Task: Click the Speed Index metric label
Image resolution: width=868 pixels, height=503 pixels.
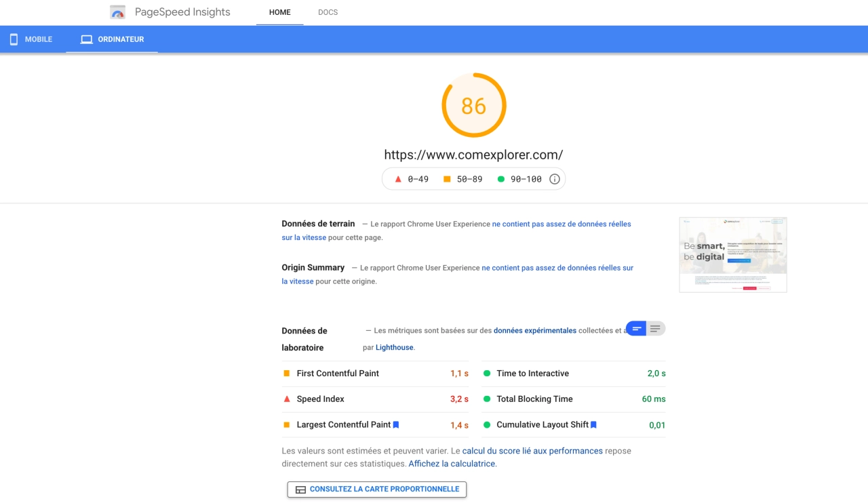Action: (321, 399)
